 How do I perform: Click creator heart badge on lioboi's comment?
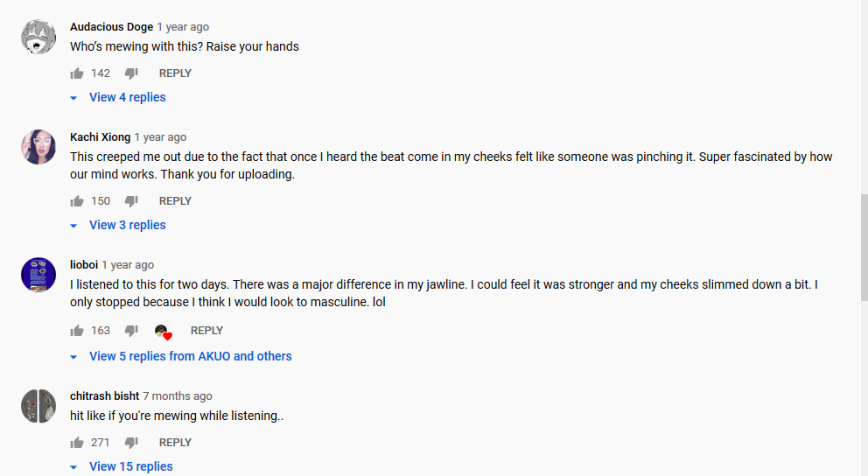pyautogui.click(x=163, y=332)
